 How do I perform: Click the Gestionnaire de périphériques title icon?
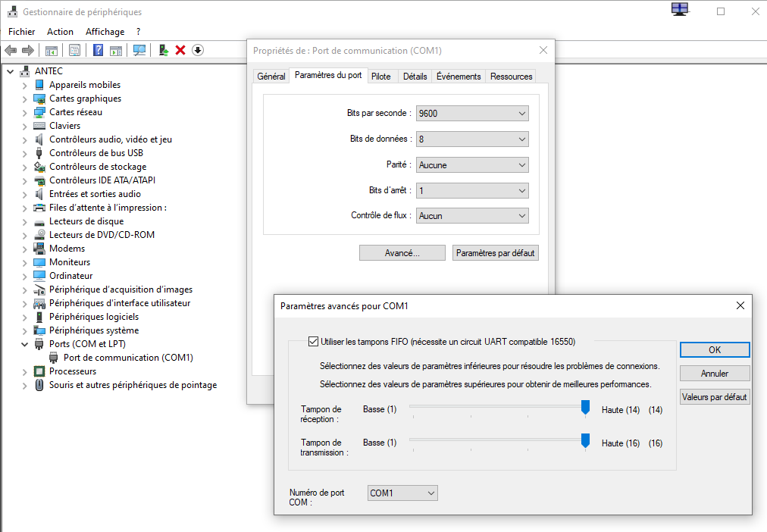[13, 11]
